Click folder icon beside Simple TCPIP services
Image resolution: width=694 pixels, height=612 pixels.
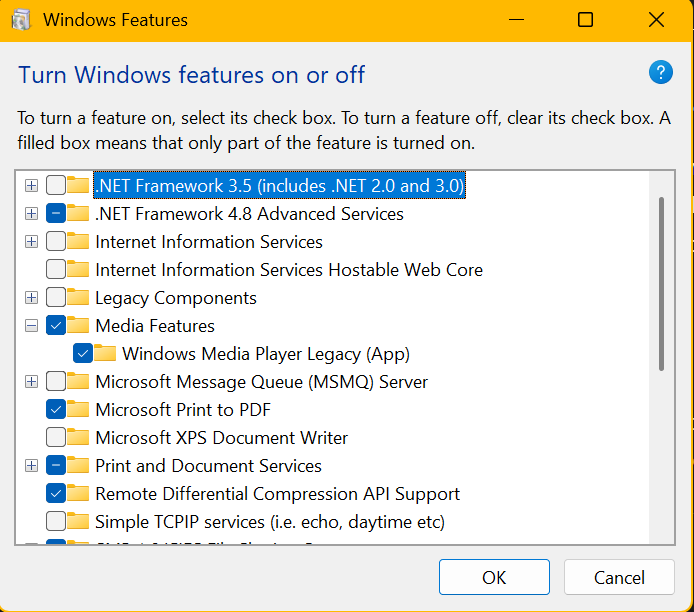[x=78, y=521]
